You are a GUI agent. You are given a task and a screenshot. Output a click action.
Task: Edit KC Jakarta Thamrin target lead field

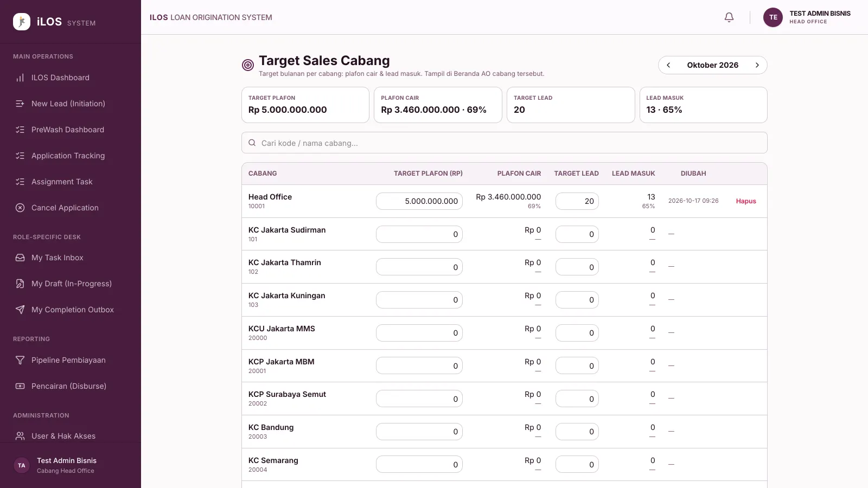(577, 267)
